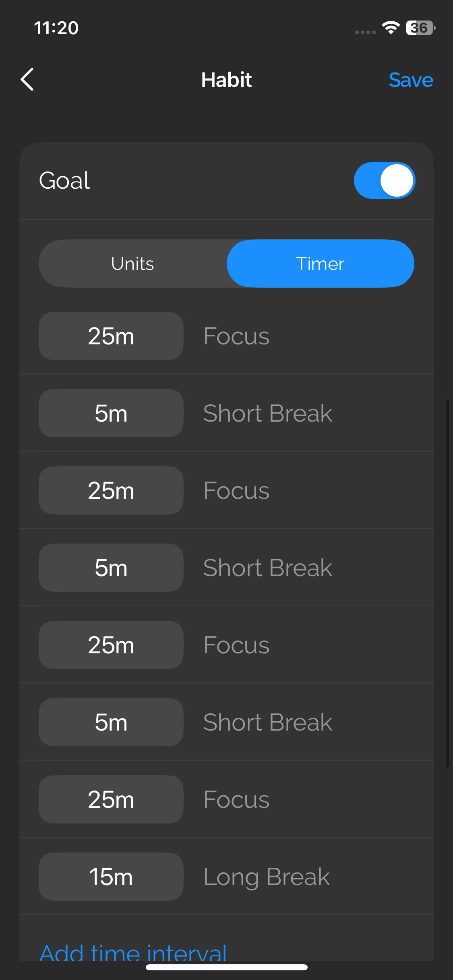Screen dimensions: 453x980
Task: Open the third 25m Focus duration picker
Action: click(111, 645)
